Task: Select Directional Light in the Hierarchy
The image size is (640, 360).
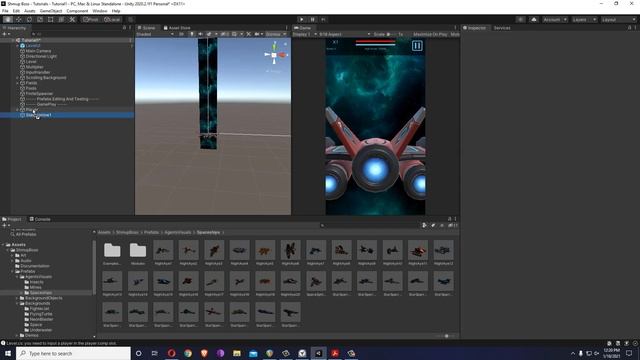Action: point(41,56)
